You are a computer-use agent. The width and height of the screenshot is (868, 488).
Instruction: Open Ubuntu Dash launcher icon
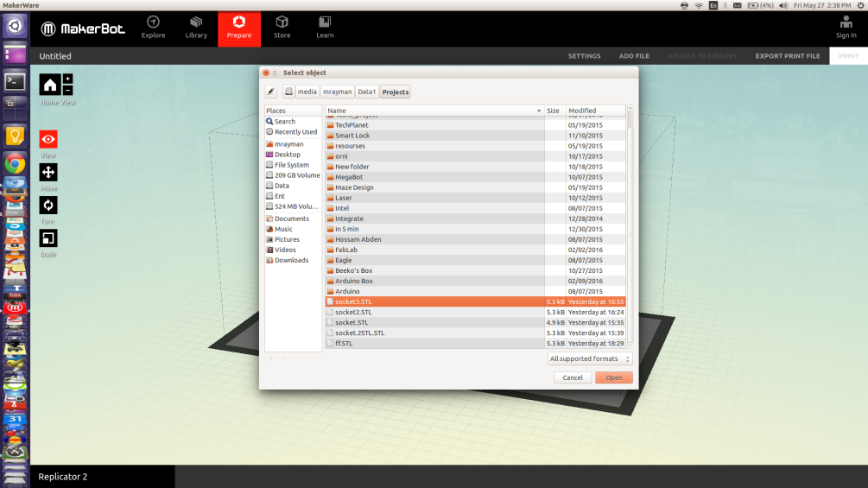15,25
